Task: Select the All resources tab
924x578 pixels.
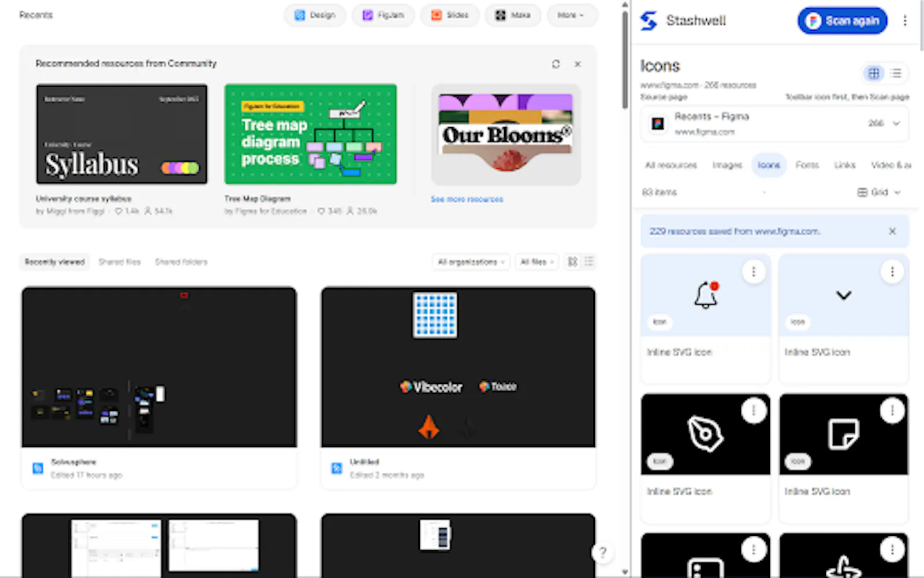Action: click(x=670, y=165)
